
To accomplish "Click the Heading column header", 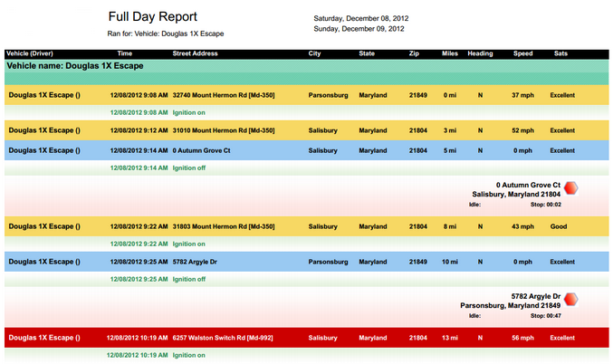I will point(480,53).
